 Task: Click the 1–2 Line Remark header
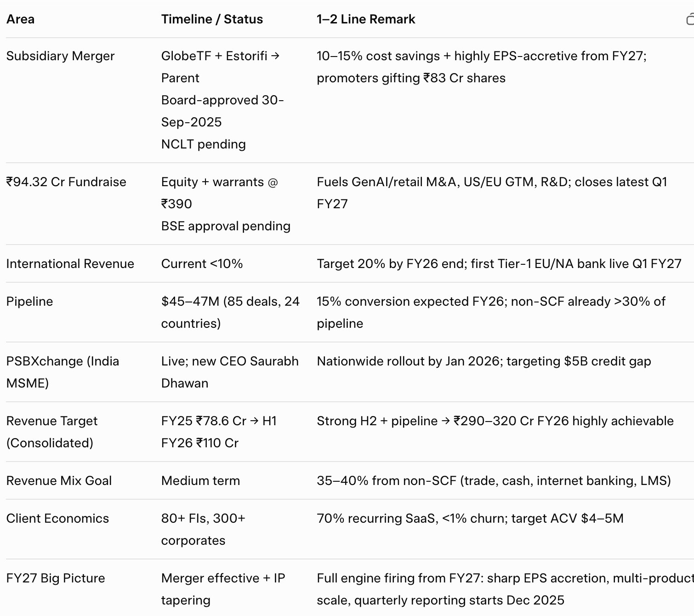(x=366, y=19)
